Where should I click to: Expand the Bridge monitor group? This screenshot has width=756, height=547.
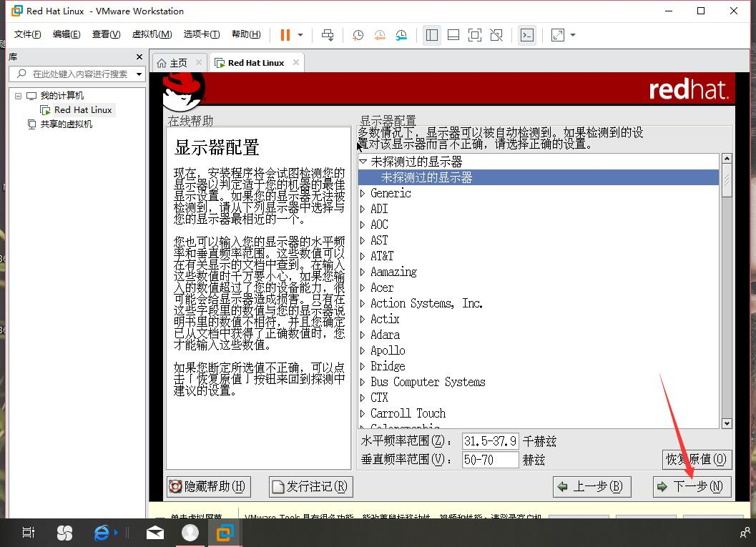tap(363, 366)
